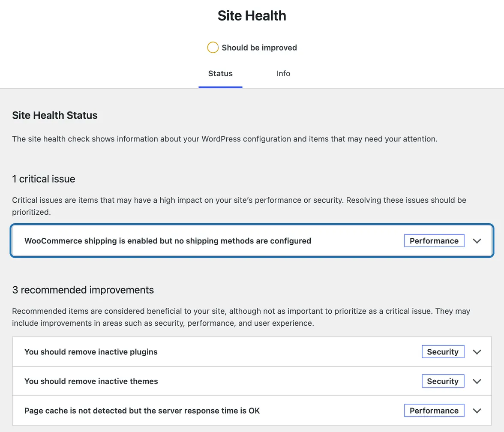Open Page cache is not detected item

point(252,411)
